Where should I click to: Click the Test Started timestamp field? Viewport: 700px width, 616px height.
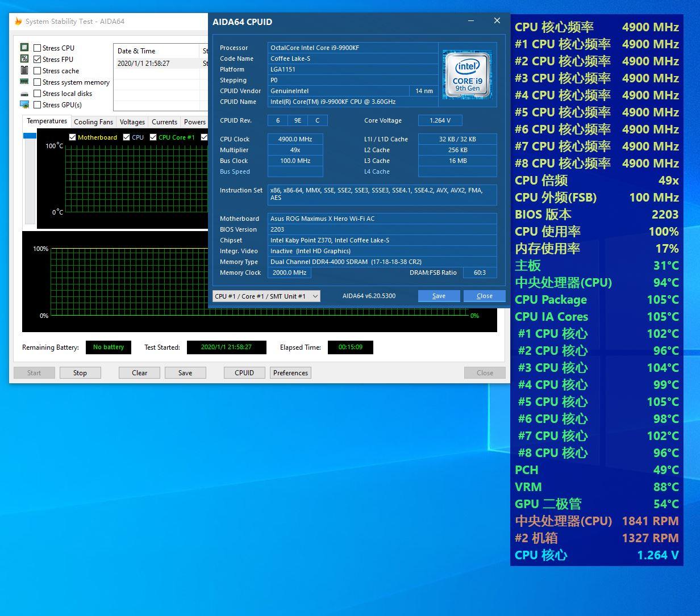226,347
